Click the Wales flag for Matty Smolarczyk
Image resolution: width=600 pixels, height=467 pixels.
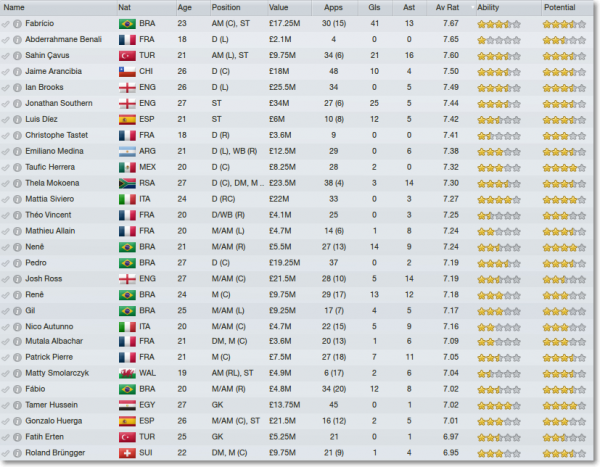click(x=127, y=374)
